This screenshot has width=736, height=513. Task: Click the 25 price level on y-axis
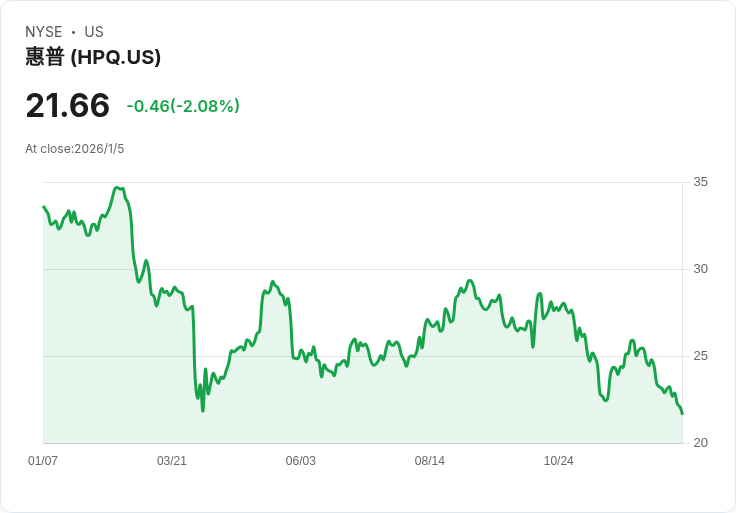pyautogui.click(x=701, y=356)
